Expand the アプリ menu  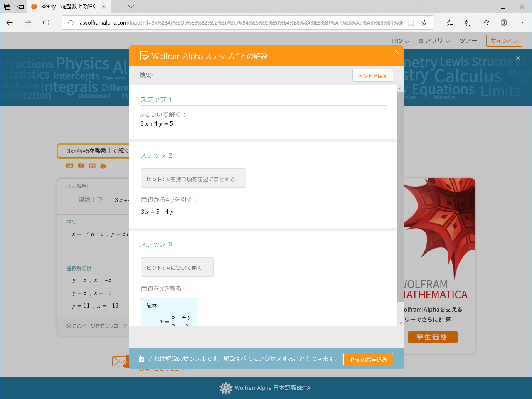click(434, 41)
